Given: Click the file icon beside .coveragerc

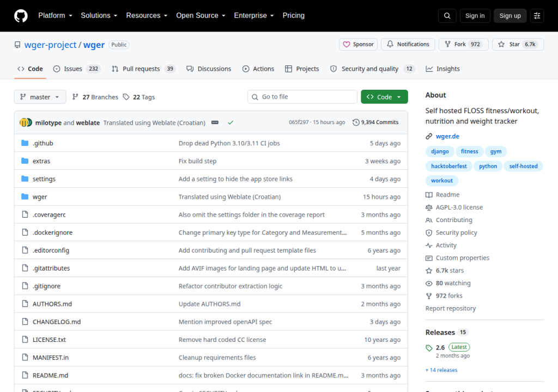Looking at the screenshot, I should click(x=25, y=215).
